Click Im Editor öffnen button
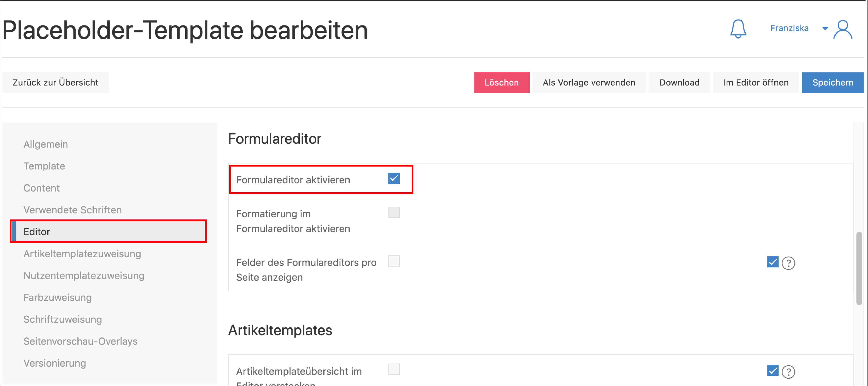The height and width of the screenshot is (386, 868). [x=756, y=82]
